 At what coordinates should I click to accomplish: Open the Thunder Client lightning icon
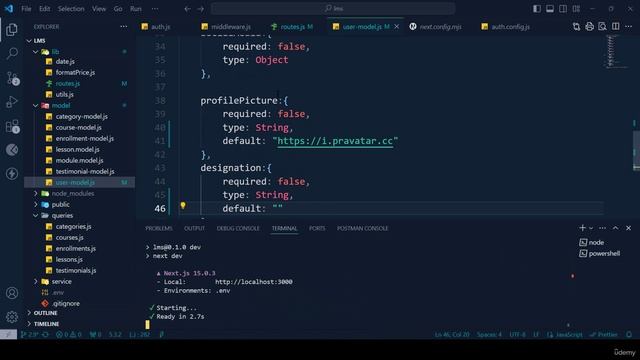click(12, 174)
